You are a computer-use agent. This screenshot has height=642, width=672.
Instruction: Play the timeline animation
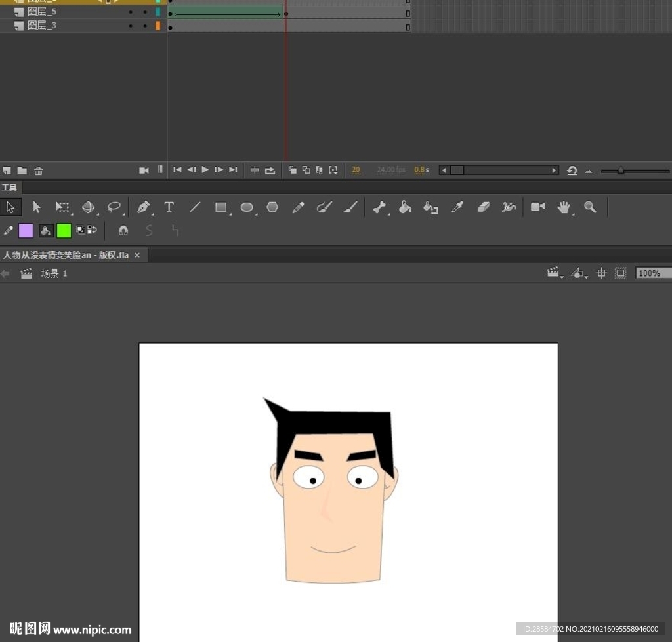pyautogui.click(x=205, y=170)
